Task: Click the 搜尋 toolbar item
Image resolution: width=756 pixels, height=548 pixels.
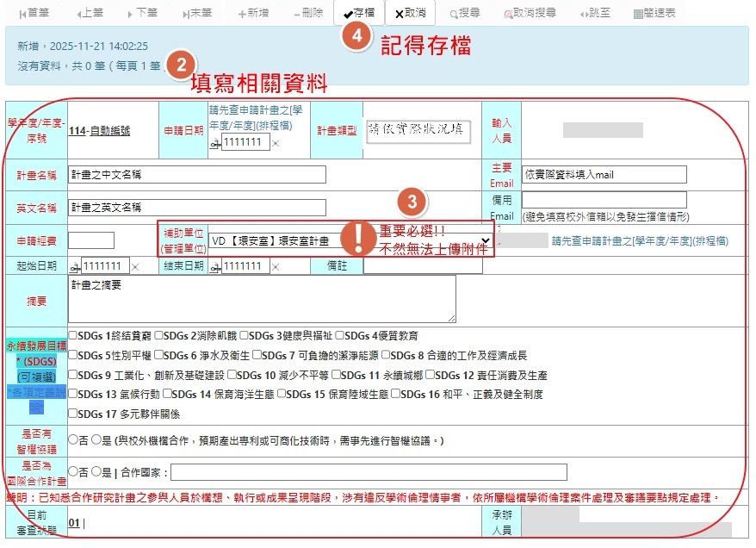Action: coord(464,14)
